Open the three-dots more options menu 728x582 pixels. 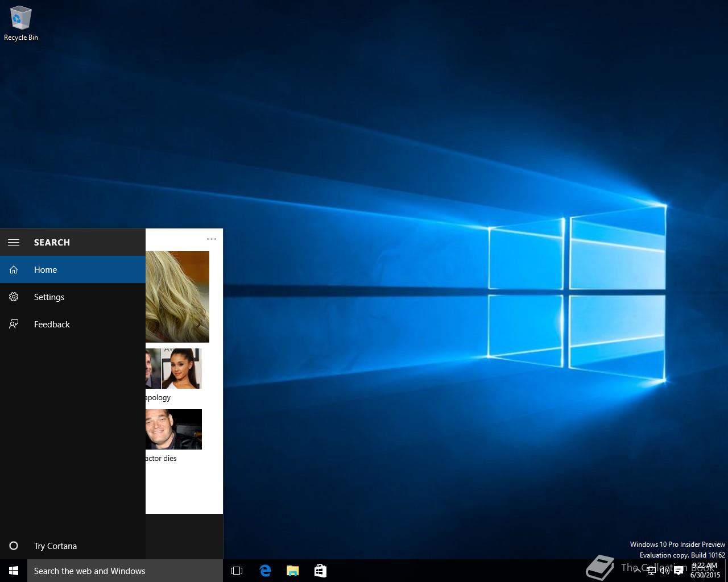tap(212, 239)
